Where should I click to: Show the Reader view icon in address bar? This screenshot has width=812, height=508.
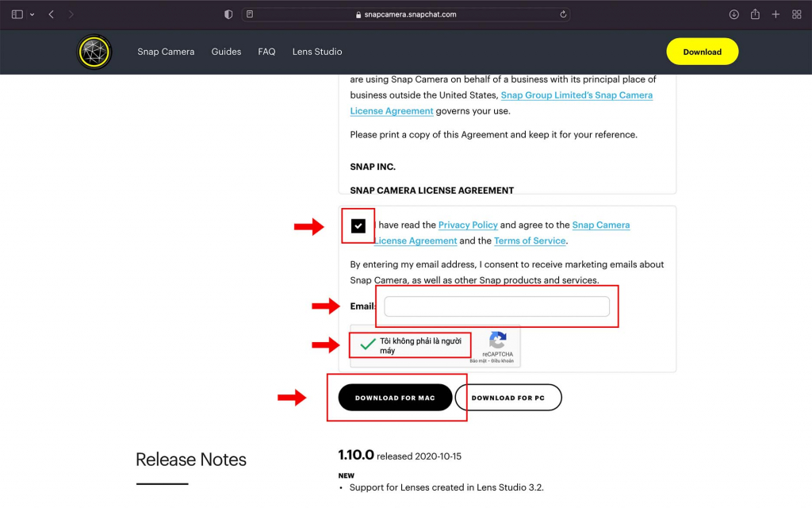pyautogui.click(x=250, y=14)
